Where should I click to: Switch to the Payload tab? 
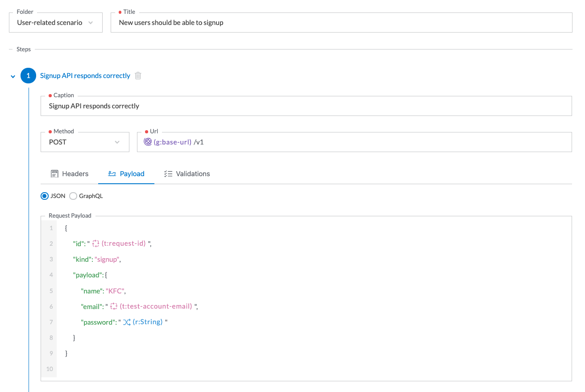click(127, 174)
